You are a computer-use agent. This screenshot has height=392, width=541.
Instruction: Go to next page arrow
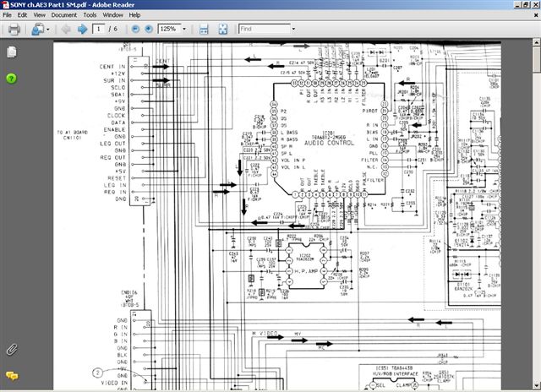tap(82, 30)
